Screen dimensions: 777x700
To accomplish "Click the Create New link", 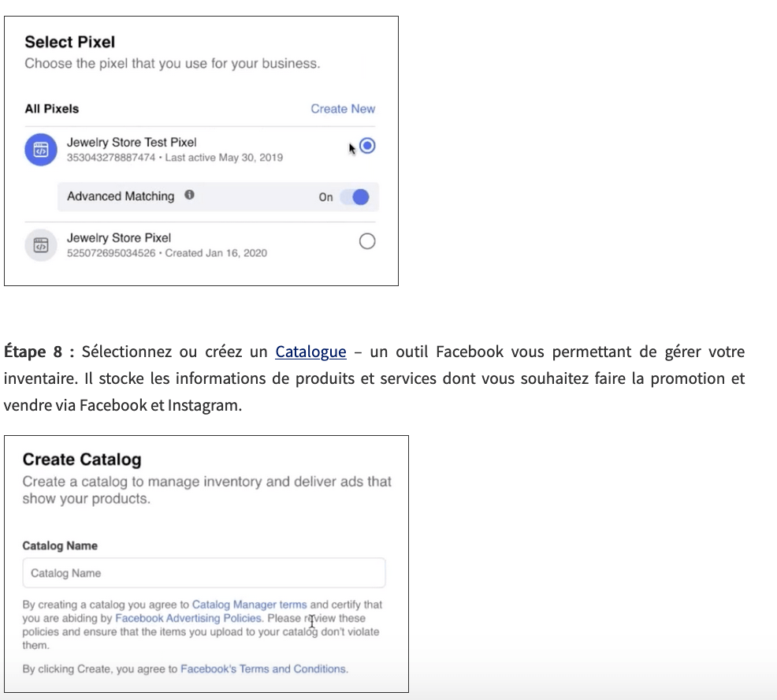I will pyautogui.click(x=343, y=109).
